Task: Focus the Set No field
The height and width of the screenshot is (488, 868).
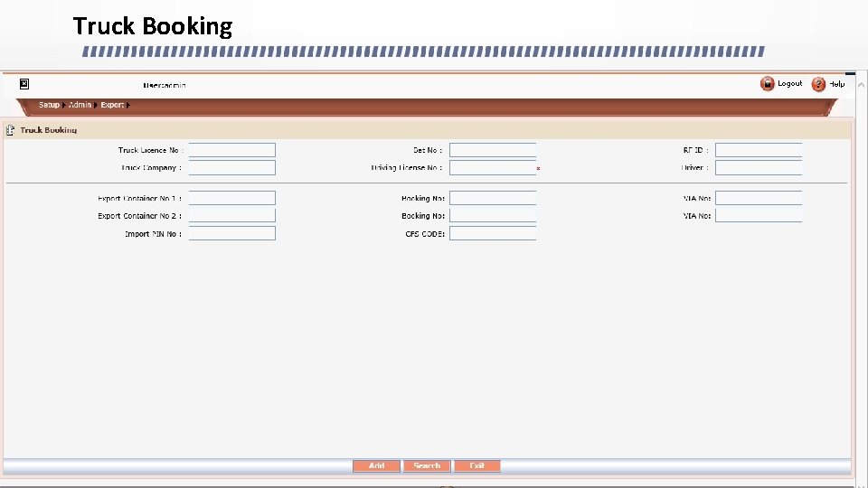Action: pyautogui.click(x=493, y=150)
